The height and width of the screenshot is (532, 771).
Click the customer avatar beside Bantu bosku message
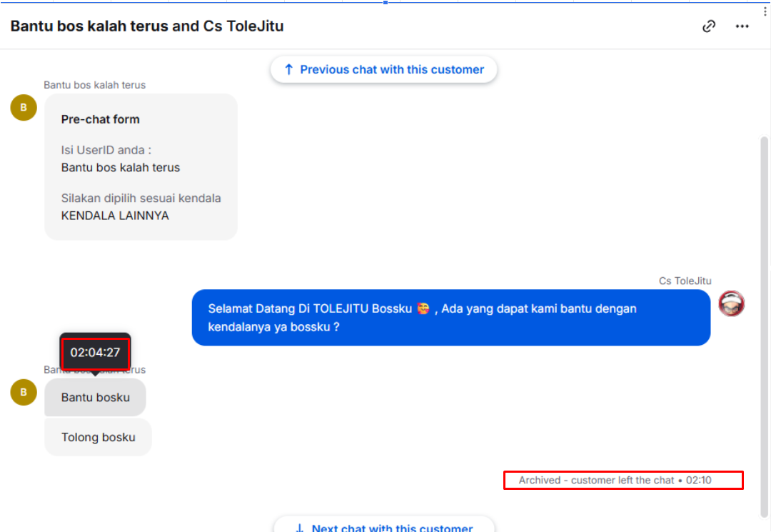[x=24, y=392]
